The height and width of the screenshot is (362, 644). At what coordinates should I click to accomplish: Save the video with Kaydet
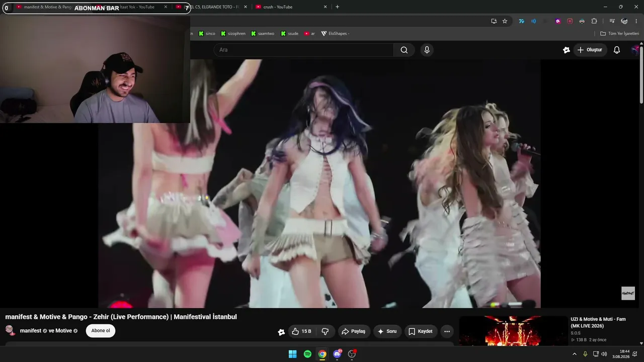[421, 331]
